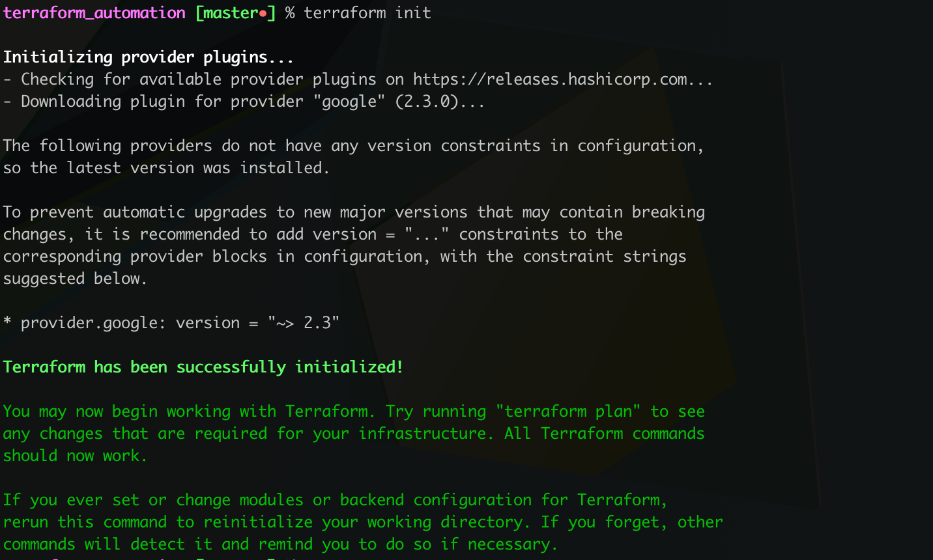Click the percent sign prompt symbol
Image resolution: width=933 pixels, height=560 pixels.
[290, 13]
